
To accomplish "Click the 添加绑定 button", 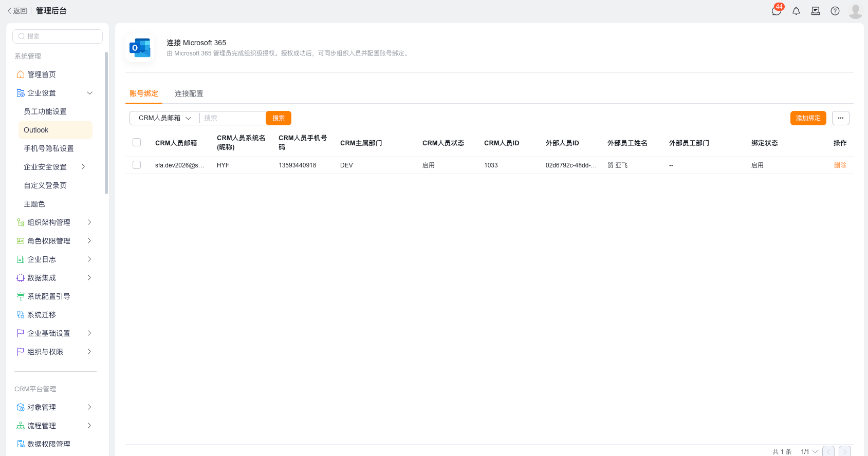I will 808,118.
